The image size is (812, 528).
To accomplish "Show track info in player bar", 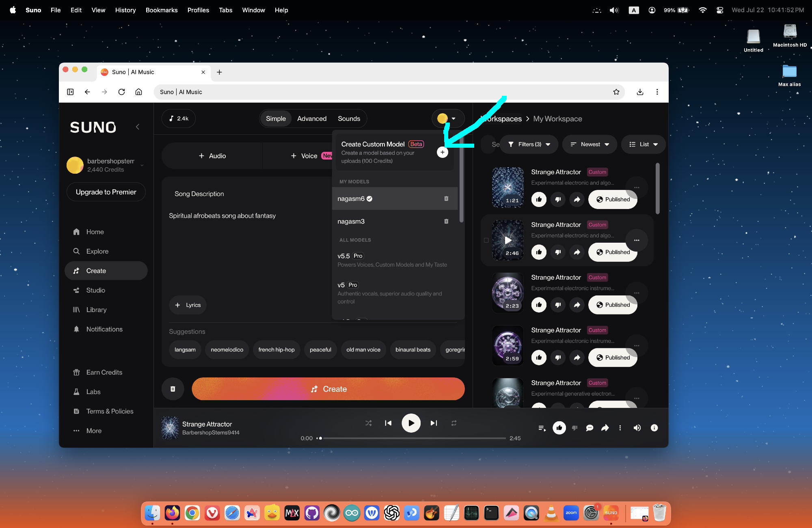I will tap(654, 428).
